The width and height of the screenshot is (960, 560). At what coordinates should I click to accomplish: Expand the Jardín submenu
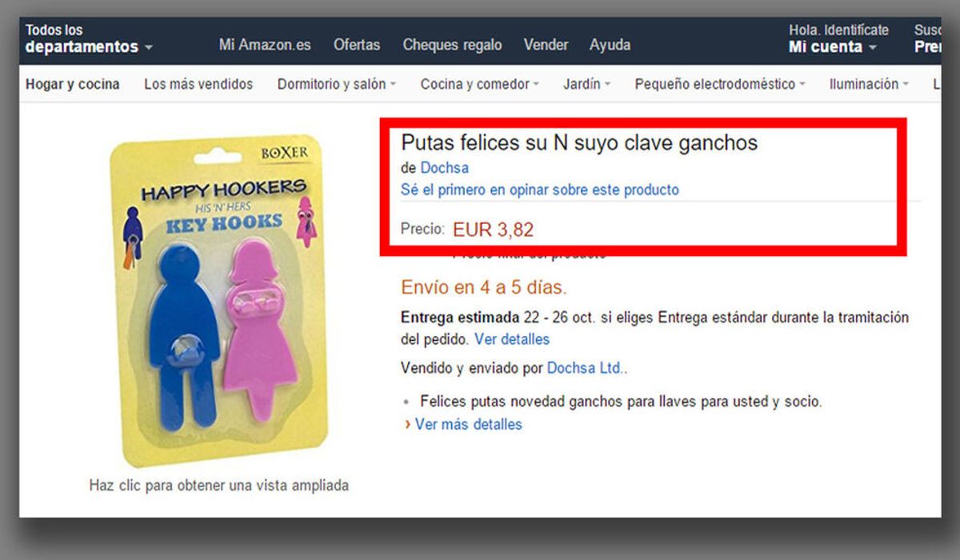(586, 84)
